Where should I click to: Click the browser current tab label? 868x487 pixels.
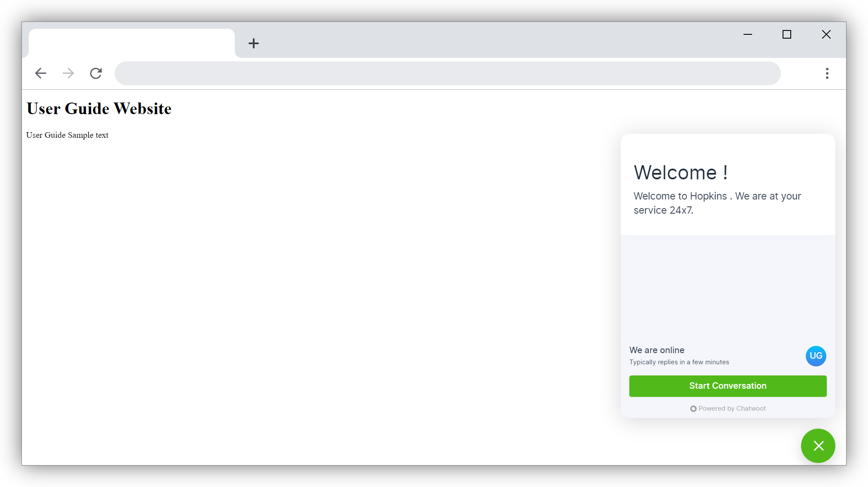click(x=131, y=43)
